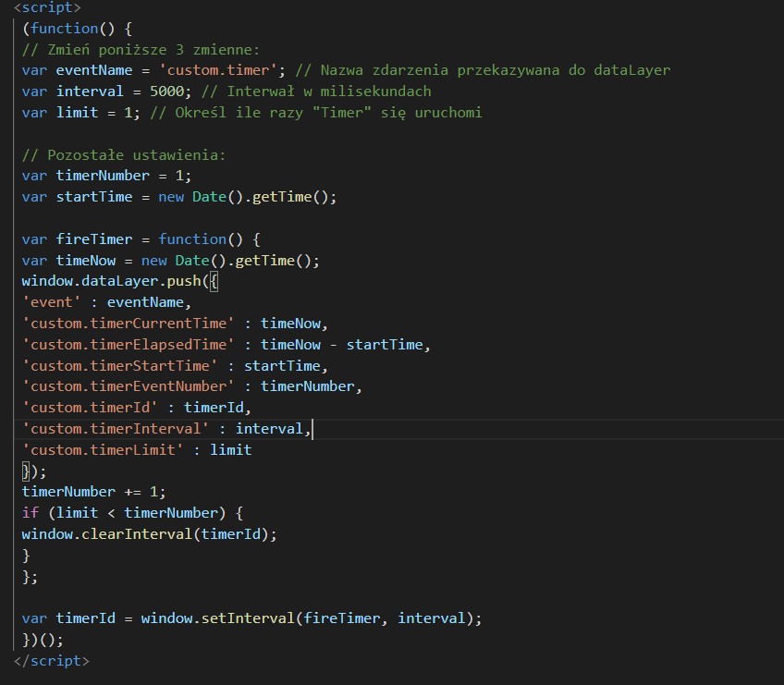Viewport: 784px width, 685px height.
Task: Click the 'window.clearInterval(timerId);' line
Action: click(x=149, y=534)
